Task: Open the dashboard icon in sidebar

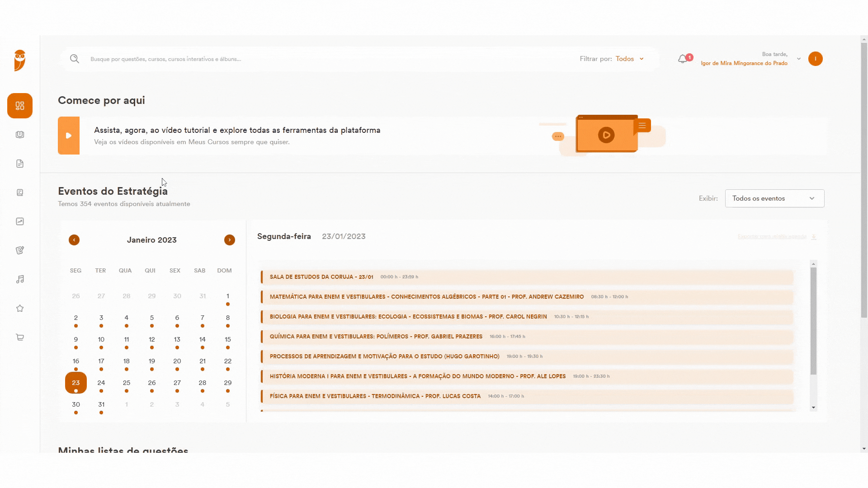Action: (20, 106)
